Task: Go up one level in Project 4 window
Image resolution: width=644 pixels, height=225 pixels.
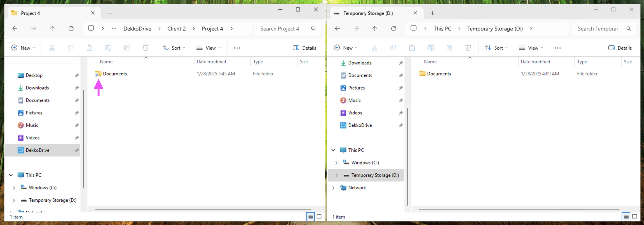Action: click(52, 29)
